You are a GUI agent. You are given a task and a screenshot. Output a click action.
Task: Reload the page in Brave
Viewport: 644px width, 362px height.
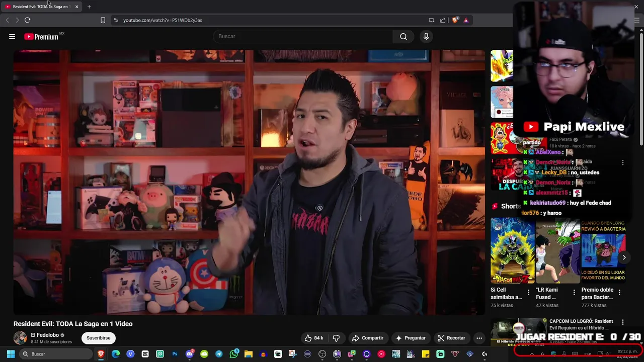[27, 20]
